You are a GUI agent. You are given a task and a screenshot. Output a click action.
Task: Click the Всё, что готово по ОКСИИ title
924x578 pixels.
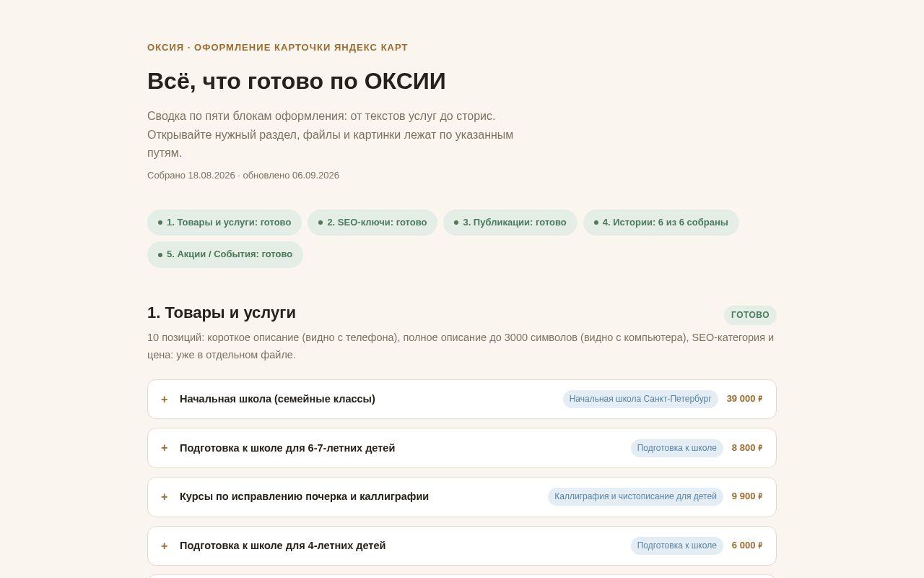pos(297,81)
